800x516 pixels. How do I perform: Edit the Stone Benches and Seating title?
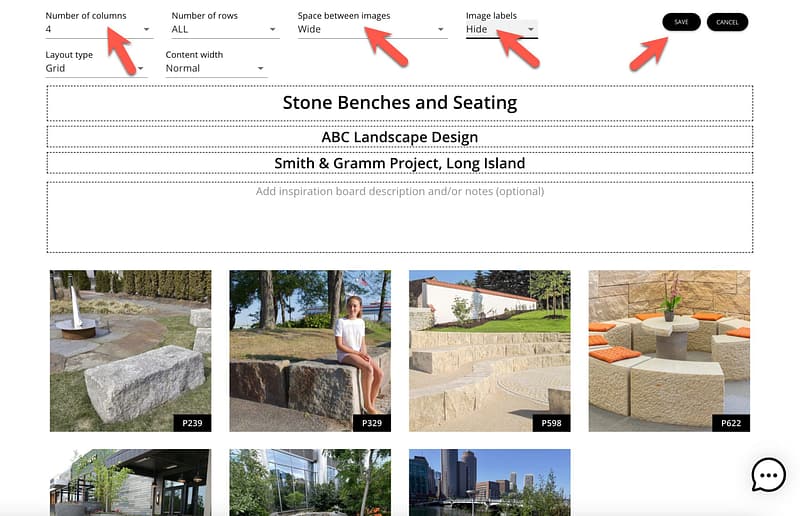pos(399,103)
